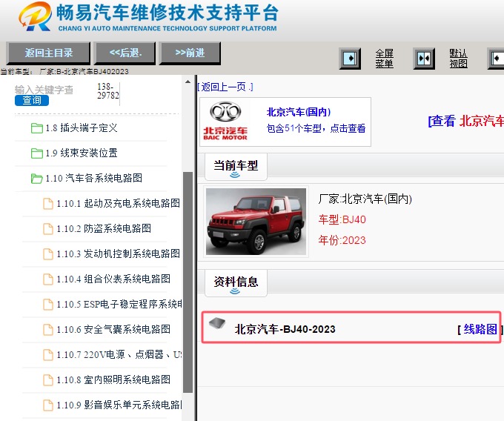Click the 北京汽车-BJ40-2023 entry title

[x=285, y=329]
